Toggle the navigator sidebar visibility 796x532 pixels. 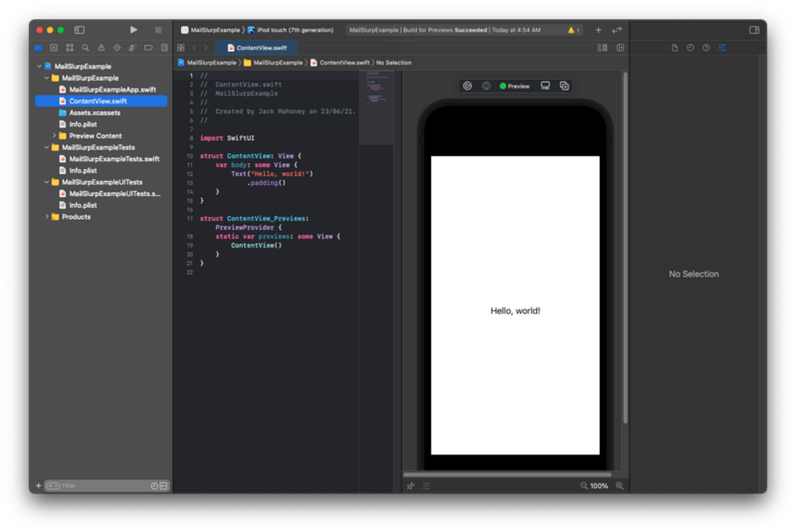(80, 30)
